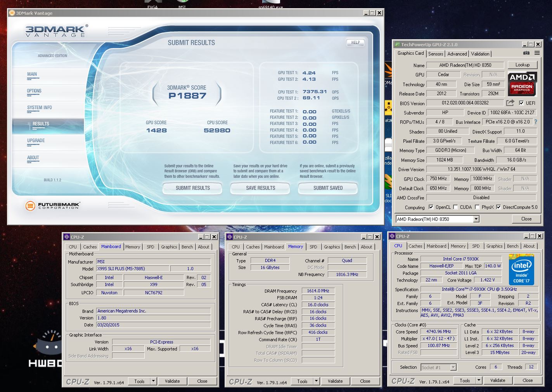Click Validate in Memory CPU-Z window
This screenshot has height=392, width=552.
(x=335, y=381)
